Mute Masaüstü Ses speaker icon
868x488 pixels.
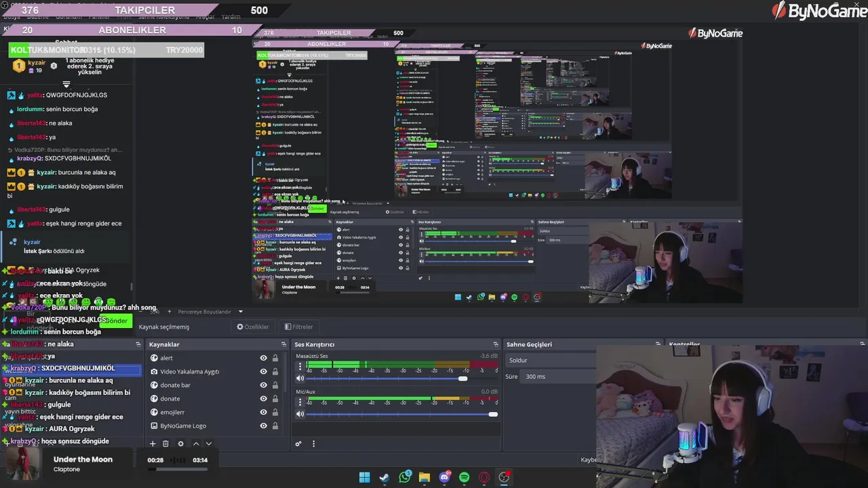tap(300, 379)
